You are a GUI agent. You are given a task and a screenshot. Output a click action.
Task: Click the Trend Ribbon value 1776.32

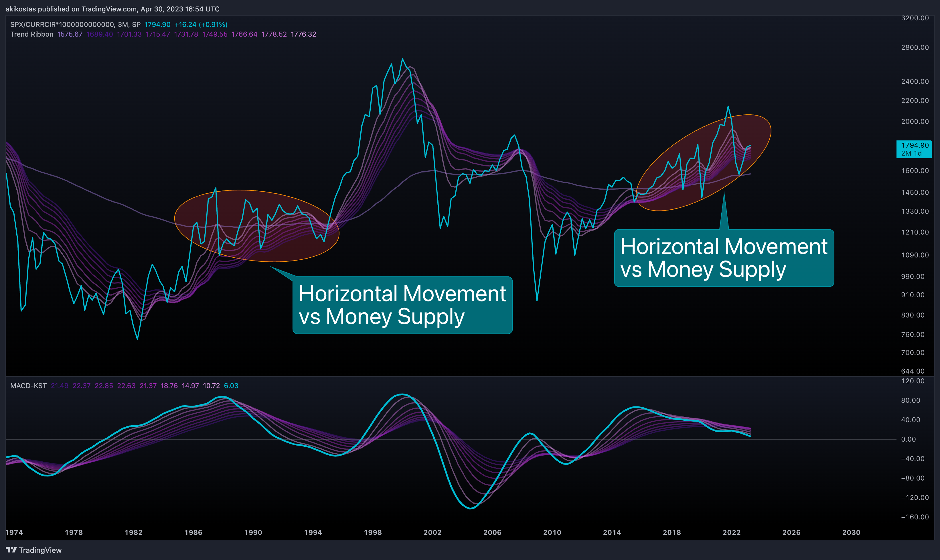[x=303, y=34]
